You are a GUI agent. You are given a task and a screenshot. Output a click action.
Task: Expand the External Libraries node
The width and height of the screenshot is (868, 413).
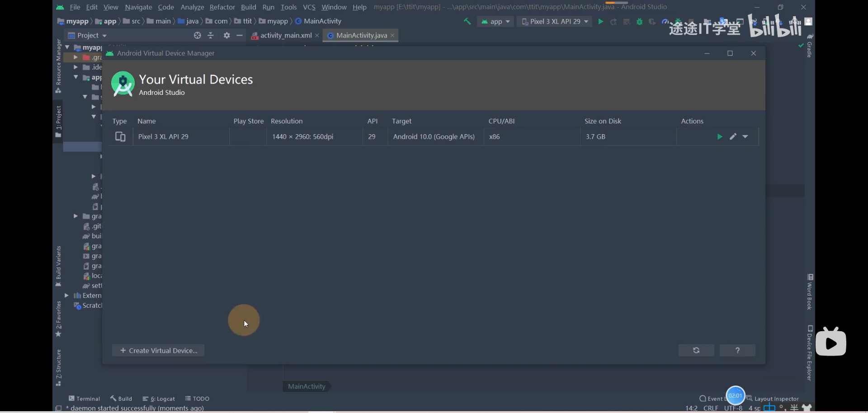point(66,296)
